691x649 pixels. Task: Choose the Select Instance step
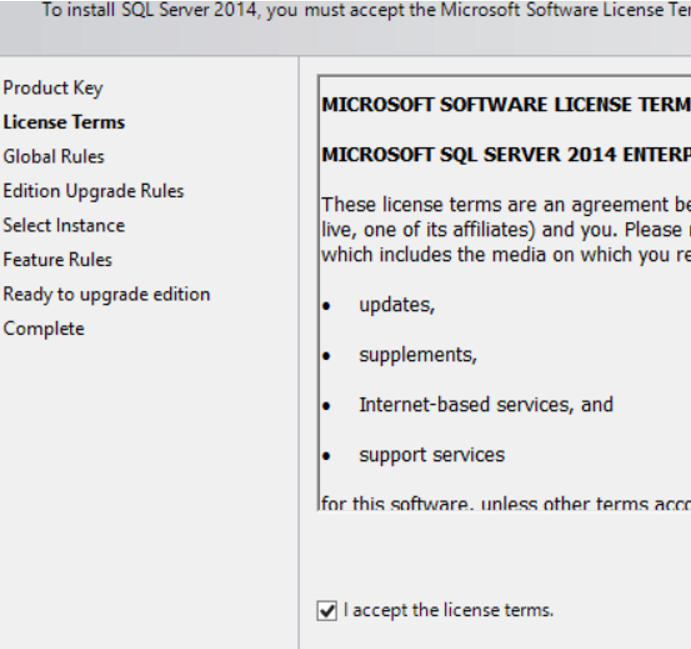coord(64,225)
